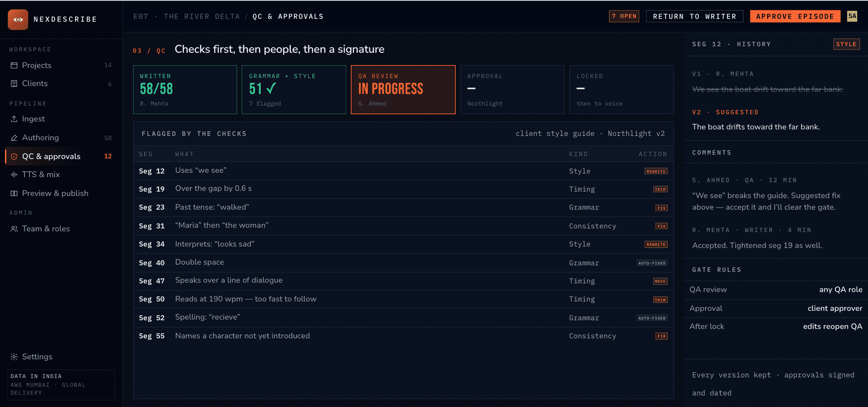Select row 'Reads at 190 wpm — too fast to follow'
The width and height of the screenshot is (868, 407).
coord(403,299)
